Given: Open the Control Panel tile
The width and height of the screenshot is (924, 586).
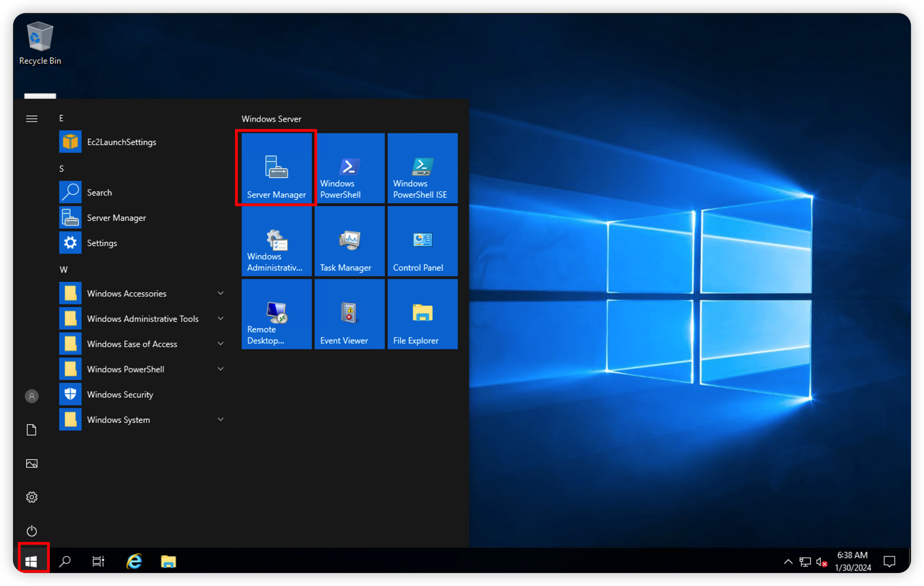Looking at the screenshot, I should pyautogui.click(x=422, y=241).
